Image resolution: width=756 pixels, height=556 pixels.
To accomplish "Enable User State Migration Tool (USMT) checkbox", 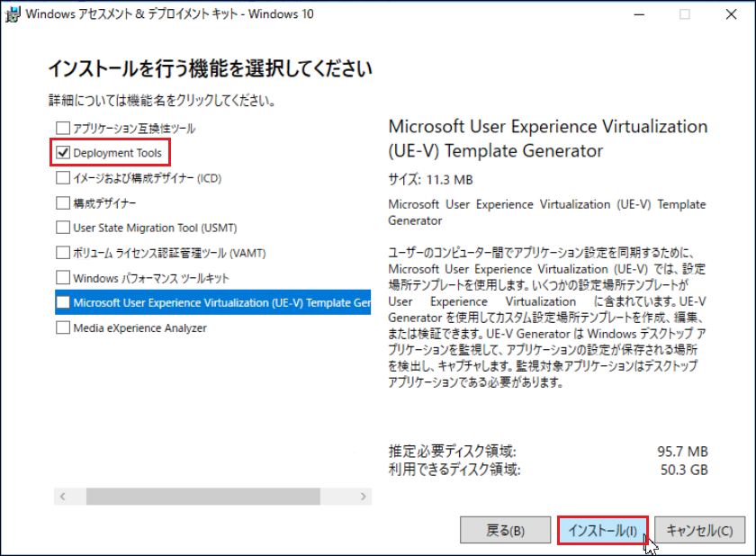I will pos(63,228).
